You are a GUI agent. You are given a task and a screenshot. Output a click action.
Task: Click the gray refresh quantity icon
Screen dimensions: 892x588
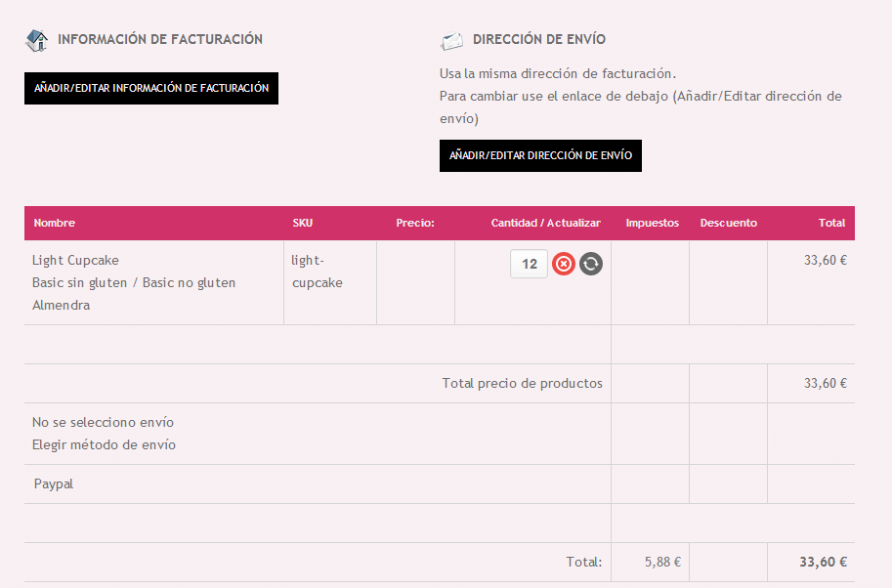(591, 264)
